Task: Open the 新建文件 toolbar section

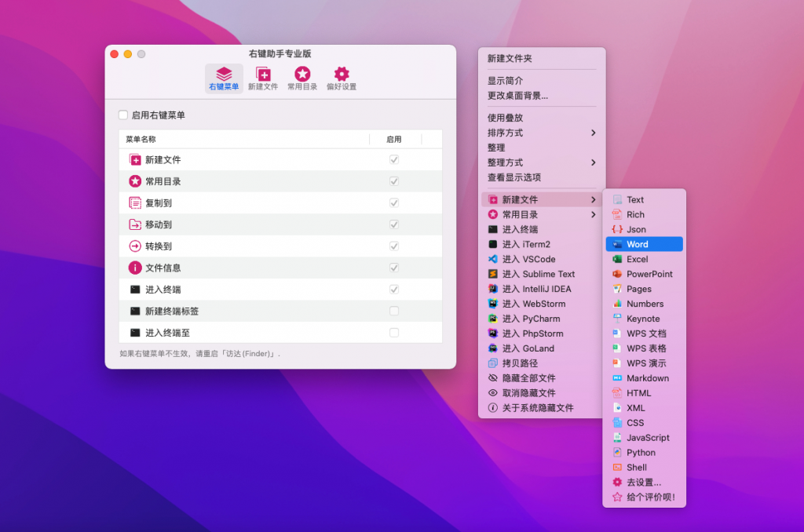Action: tap(263, 78)
